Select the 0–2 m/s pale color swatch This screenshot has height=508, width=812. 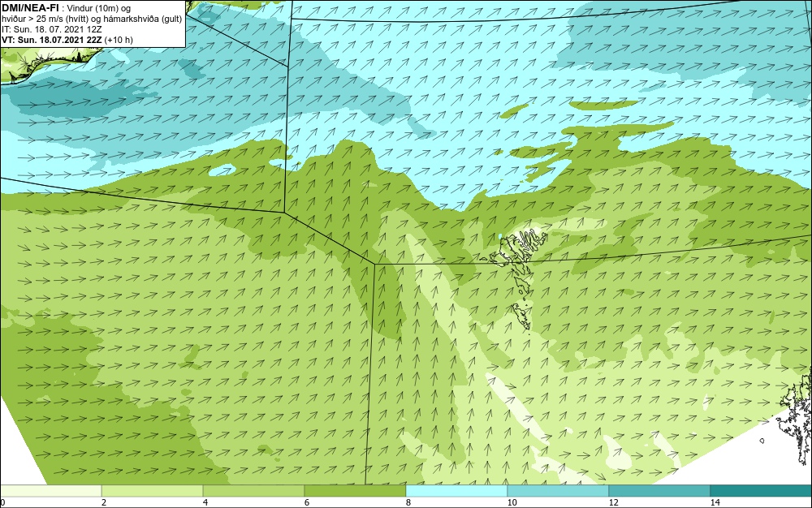point(50,491)
